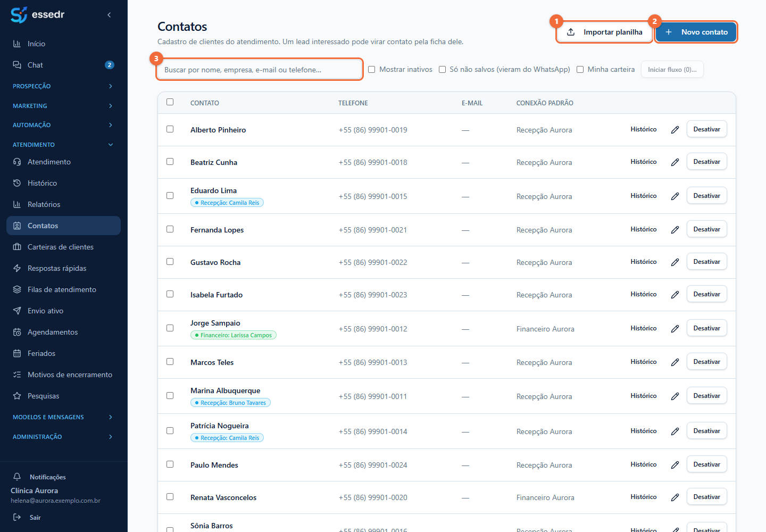The width and height of the screenshot is (766, 532).
Task: Expand the PROSPECÇÃO section
Action: tap(63, 86)
